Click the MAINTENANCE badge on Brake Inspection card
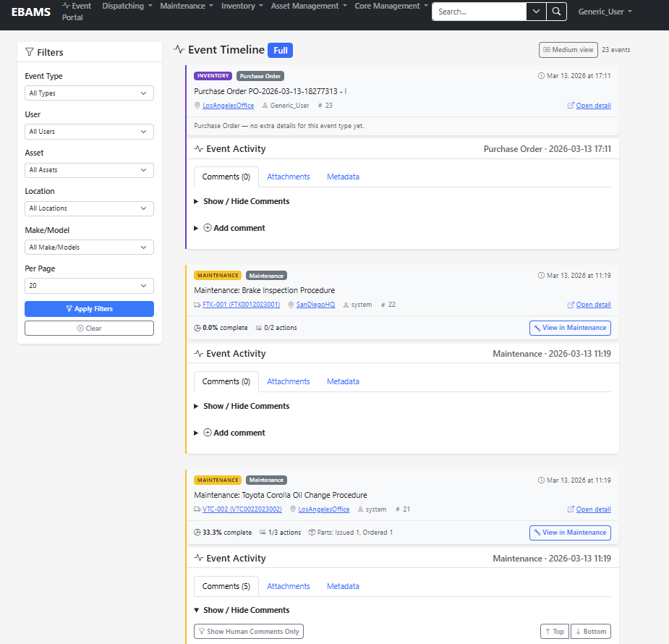 (x=218, y=275)
